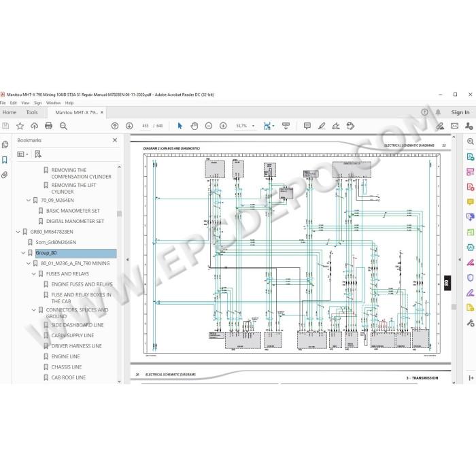
Task: Open the DIGITAL MANOMETER SET bookmark
Action: click(75, 221)
